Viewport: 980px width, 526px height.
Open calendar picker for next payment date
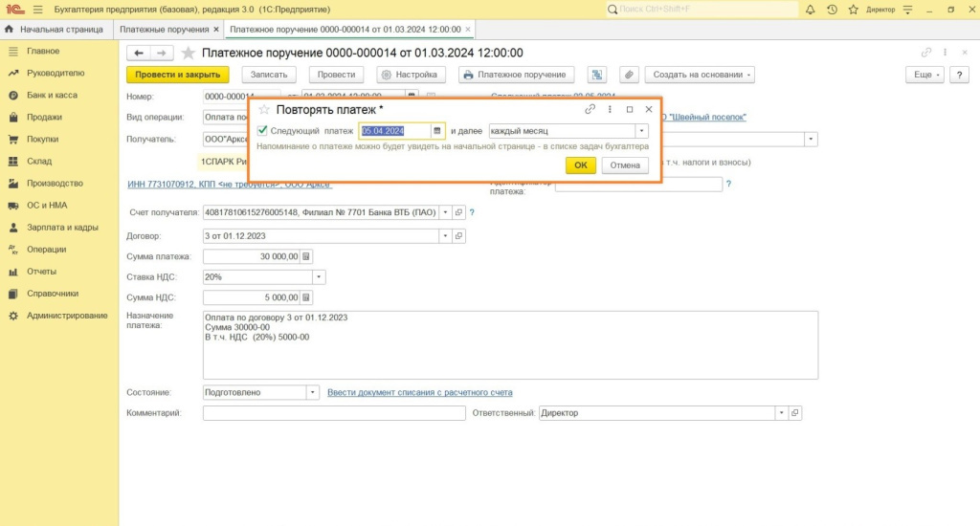click(437, 131)
